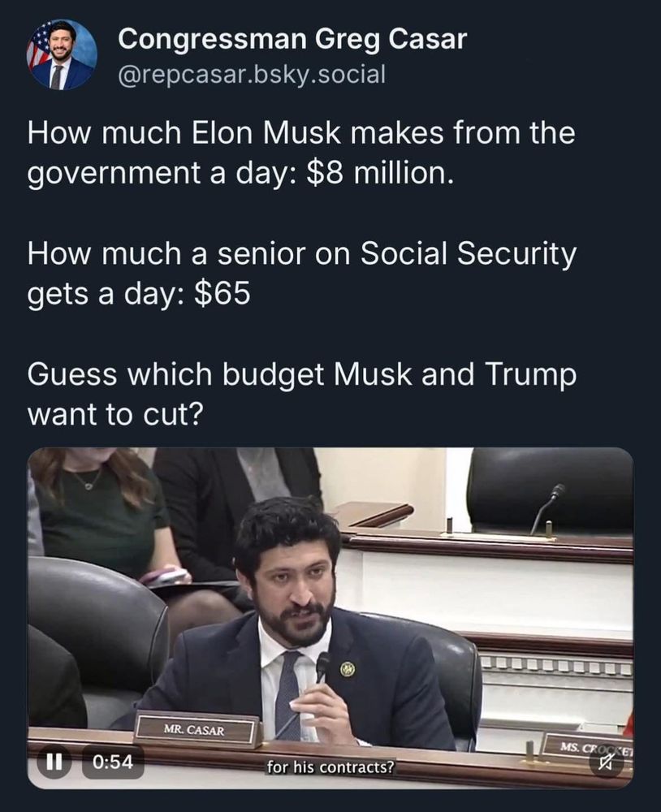Pause the playing video
Viewport: 661px width, 812px height.
pos(51,762)
